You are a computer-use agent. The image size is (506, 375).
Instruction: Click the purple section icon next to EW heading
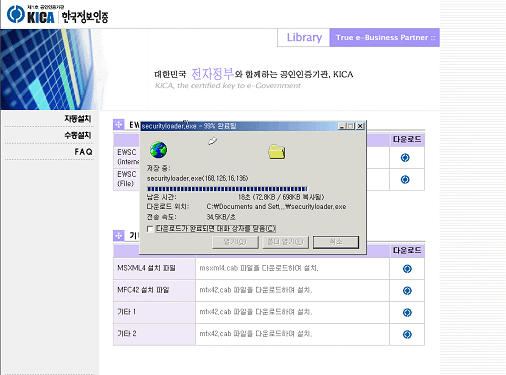click(119, 125)
